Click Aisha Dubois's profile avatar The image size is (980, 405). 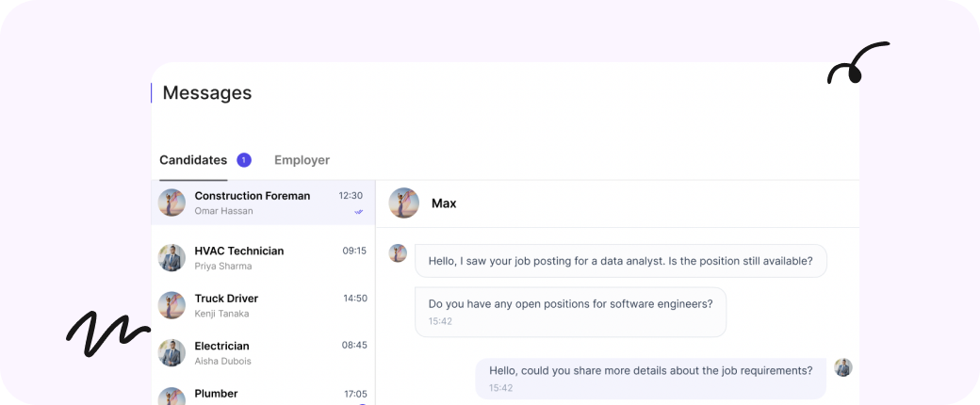pyautogui.click(x=171, y=353)
